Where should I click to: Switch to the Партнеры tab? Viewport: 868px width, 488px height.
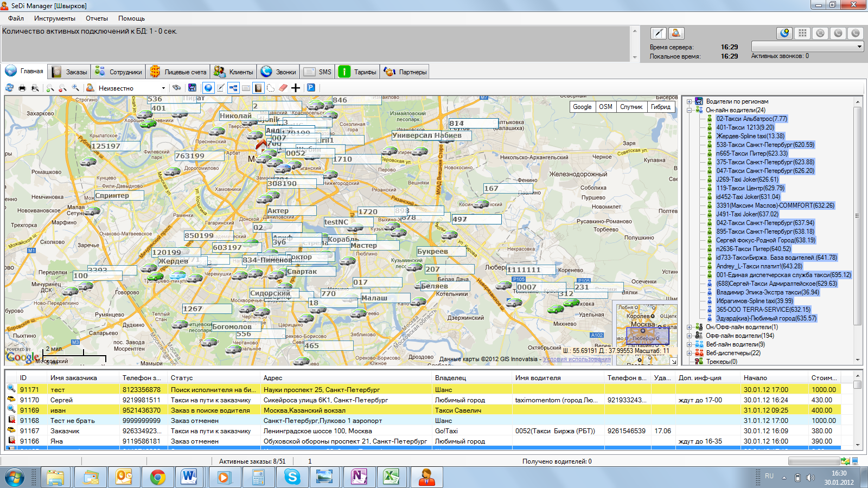click(405, 72)
